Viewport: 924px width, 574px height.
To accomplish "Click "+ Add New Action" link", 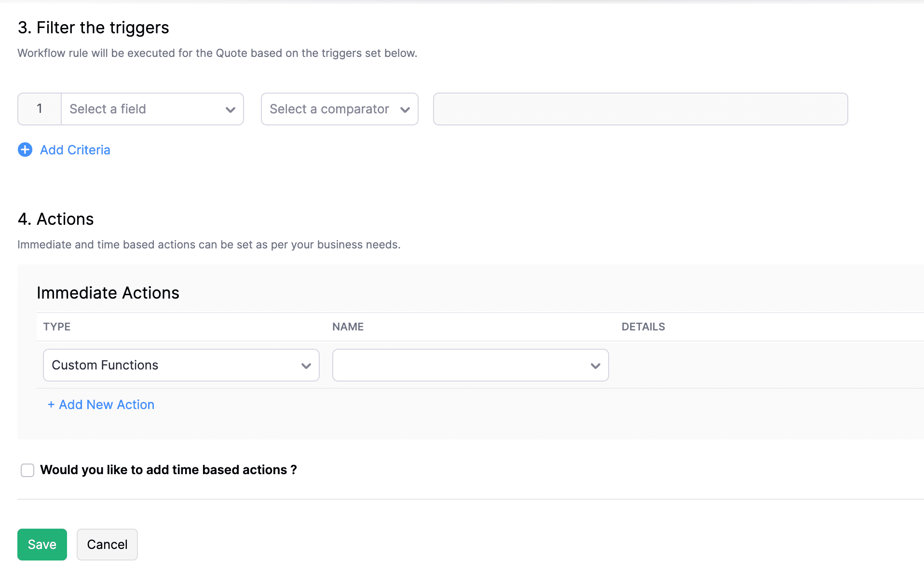I will (101, 405).
